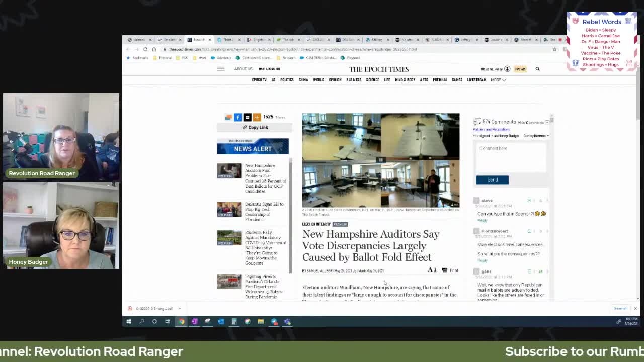Open New Hampshire Auditors Find Problem story thumbnail

pos(229,171)
